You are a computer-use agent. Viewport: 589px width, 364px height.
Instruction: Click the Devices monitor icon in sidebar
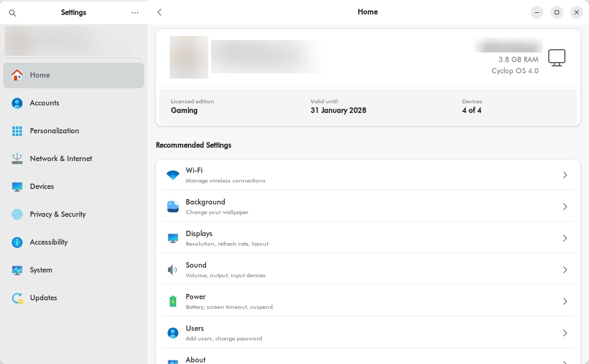point(17,186)
